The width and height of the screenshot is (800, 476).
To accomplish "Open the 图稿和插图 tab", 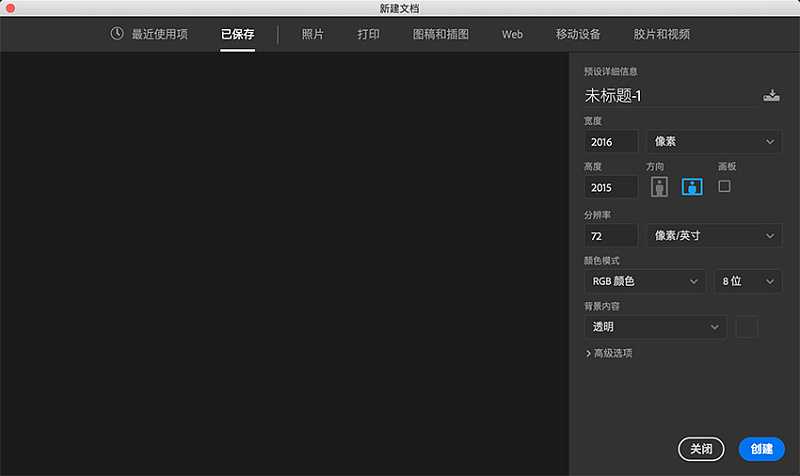I will coord(440,34).
